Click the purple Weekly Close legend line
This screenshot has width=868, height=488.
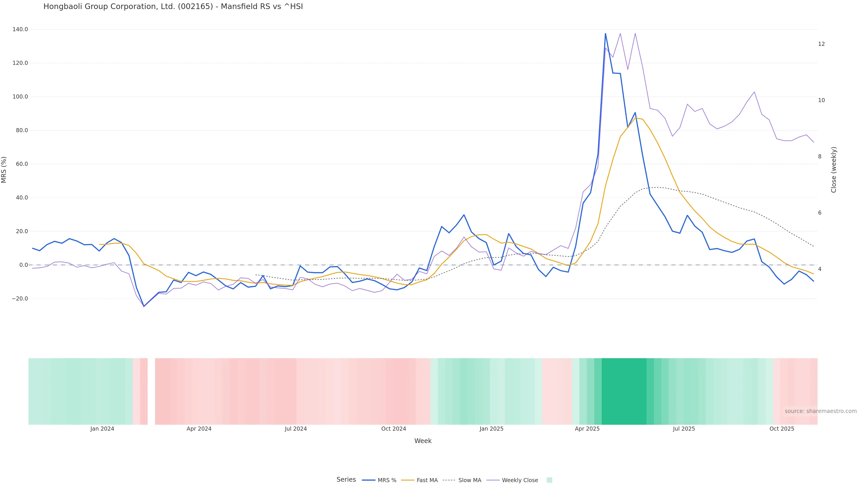(493, 480)
